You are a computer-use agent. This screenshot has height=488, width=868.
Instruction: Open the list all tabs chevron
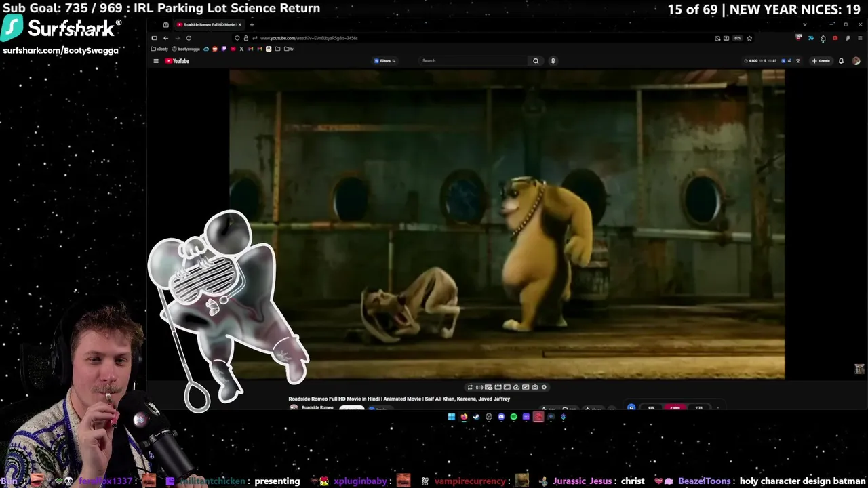pyautogui.click(x=805, y=24)
